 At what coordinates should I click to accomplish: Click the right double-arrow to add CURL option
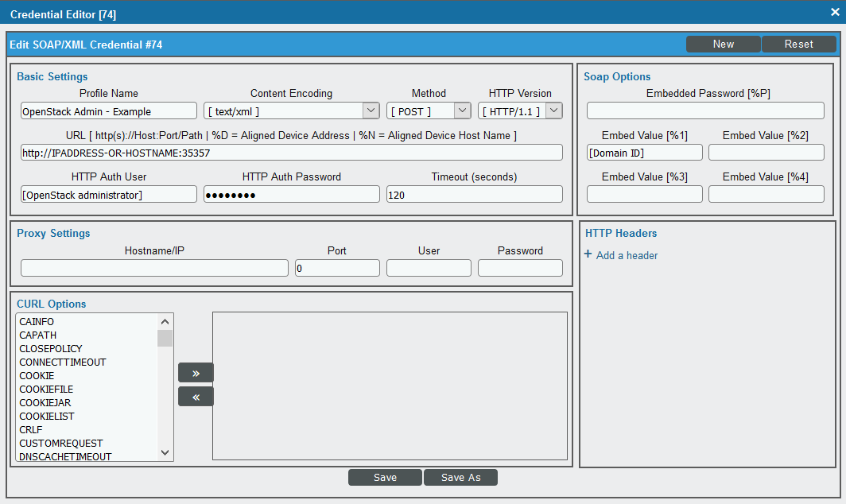pyautogui.click(x=196, y=372)
